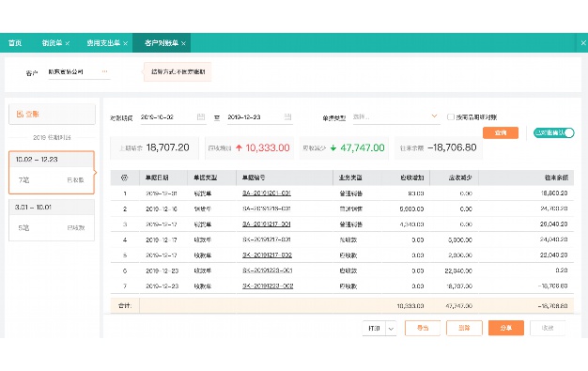Select the 3.01 – 10.01 statement period card

click(52, 220)
